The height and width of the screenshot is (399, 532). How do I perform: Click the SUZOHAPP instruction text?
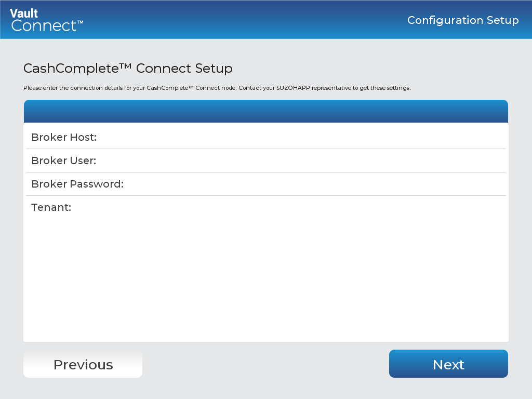click(217, 88)
